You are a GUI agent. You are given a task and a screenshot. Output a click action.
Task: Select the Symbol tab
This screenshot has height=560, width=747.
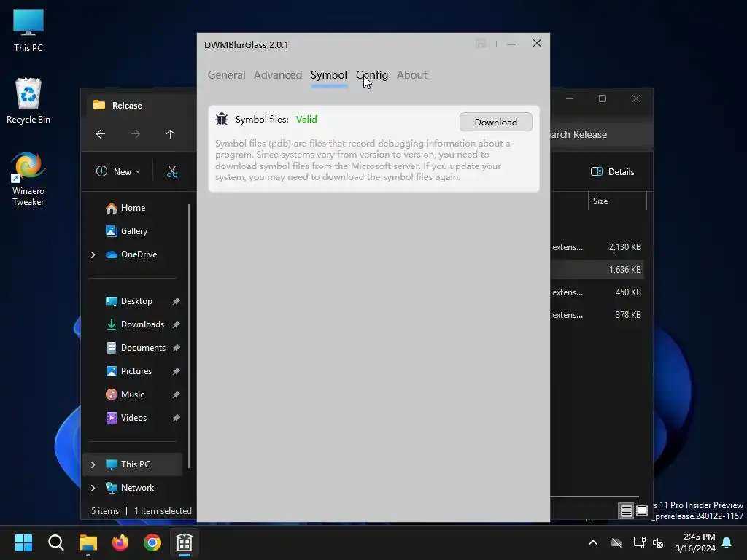point(329,75)
